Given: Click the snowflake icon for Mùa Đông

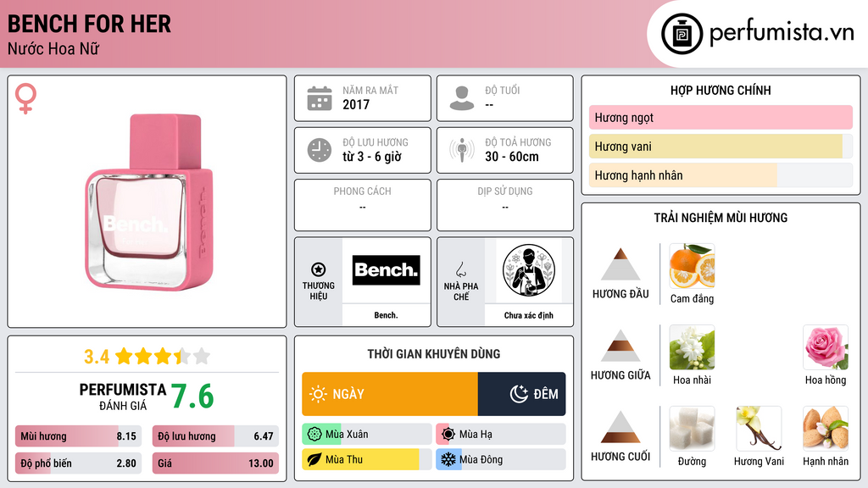Looking at the screenshot, I should pos(448,459).
